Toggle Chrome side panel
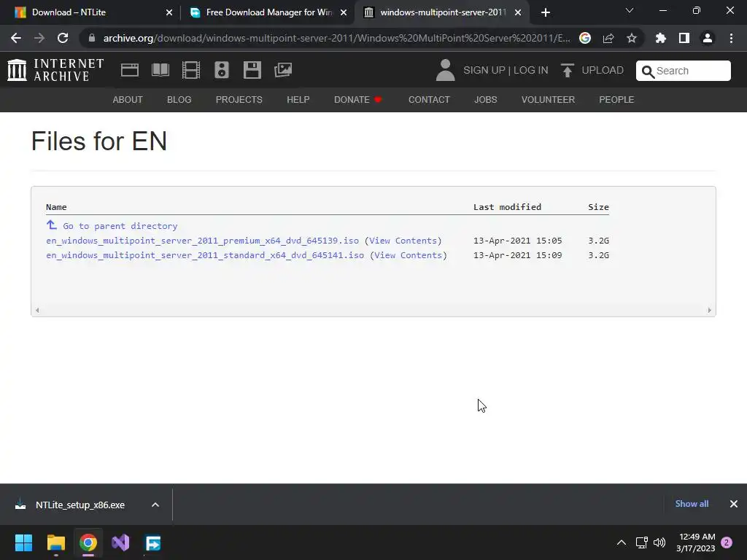Image resolution: width=747 pixels, height=560 pixels. pos(684,38)
